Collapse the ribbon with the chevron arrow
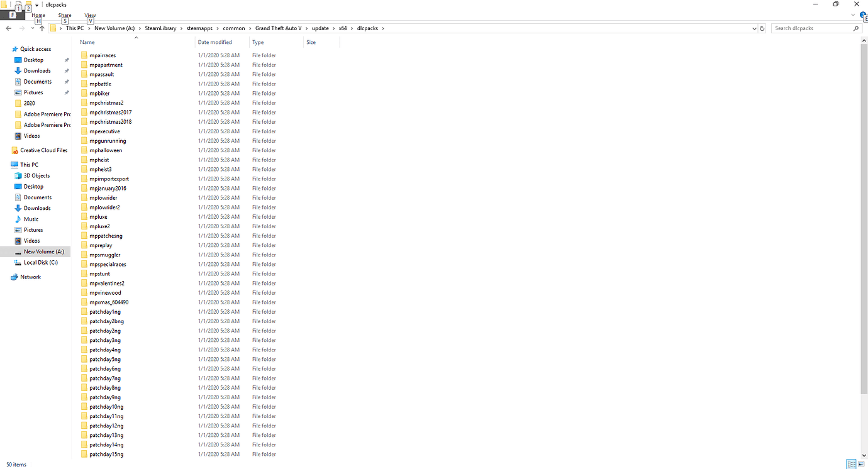Viewport: 868px width, 469px height. point(853,15)
